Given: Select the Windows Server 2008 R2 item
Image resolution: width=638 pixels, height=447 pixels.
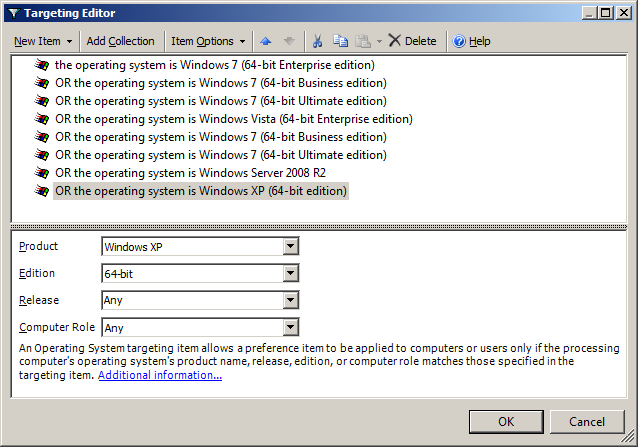Looking at the screenshot, I should point(190,173).
